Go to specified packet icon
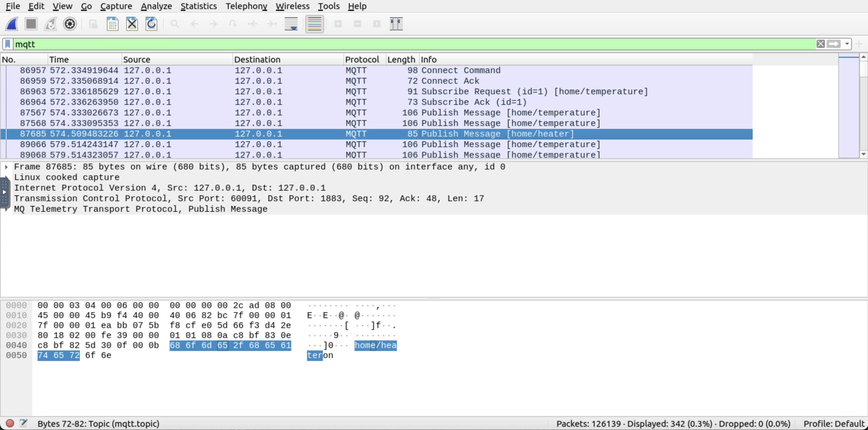This screenshot has height=430, width=868. pyautogui.click(x=233, y=24)
